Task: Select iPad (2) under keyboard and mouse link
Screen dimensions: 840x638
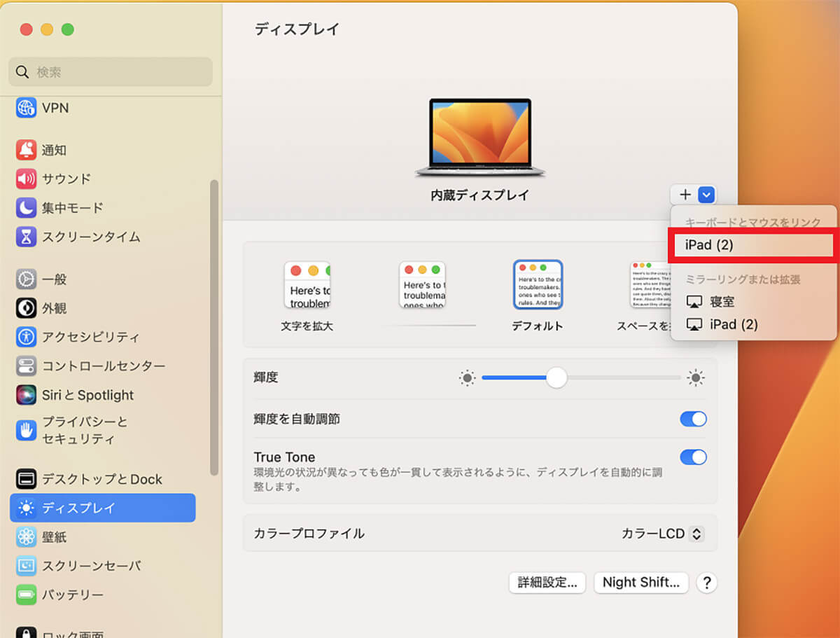Action: (x=752, y=245)
